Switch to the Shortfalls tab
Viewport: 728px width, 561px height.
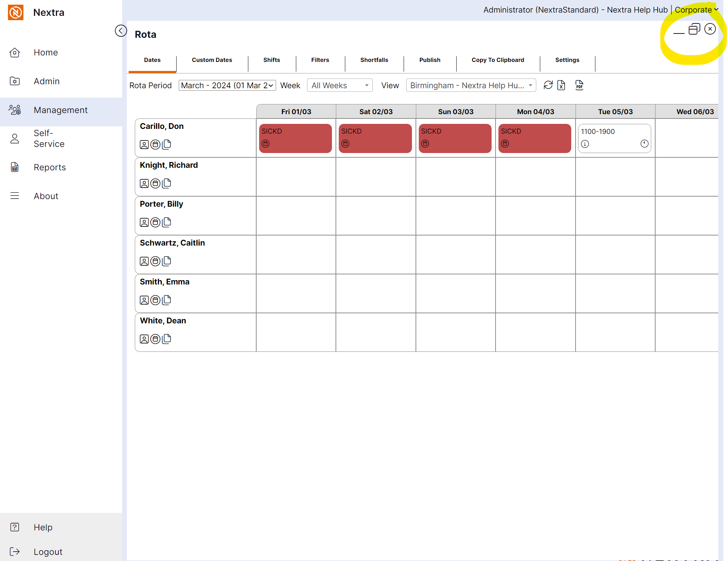[374, 60]
